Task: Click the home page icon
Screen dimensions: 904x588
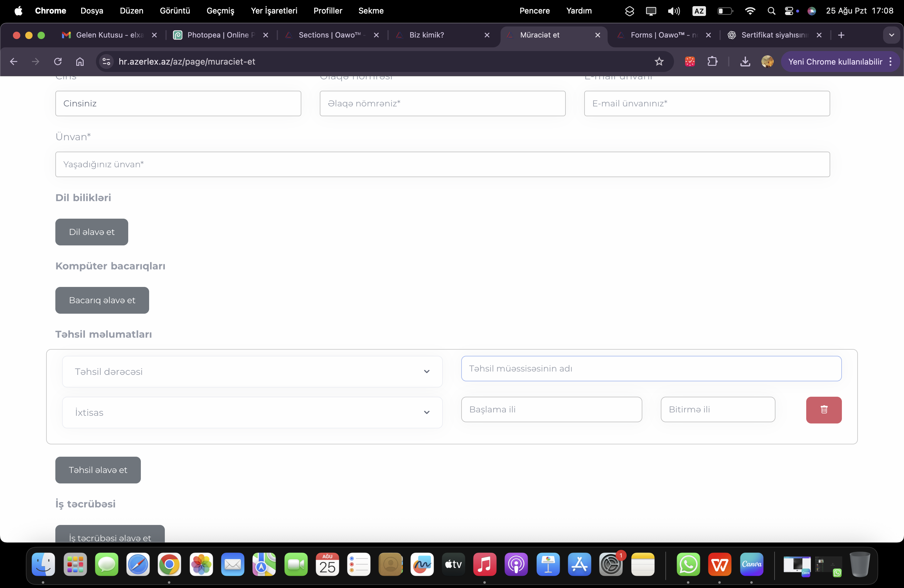Action: coord(80,62)
